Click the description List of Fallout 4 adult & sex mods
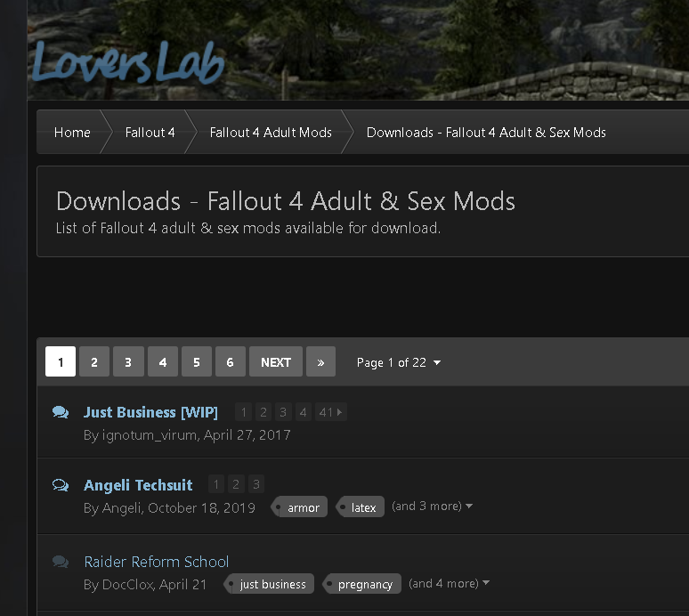The width and height of the screenshot is (689, 616). pyautogui.click(x=248, y=228)
